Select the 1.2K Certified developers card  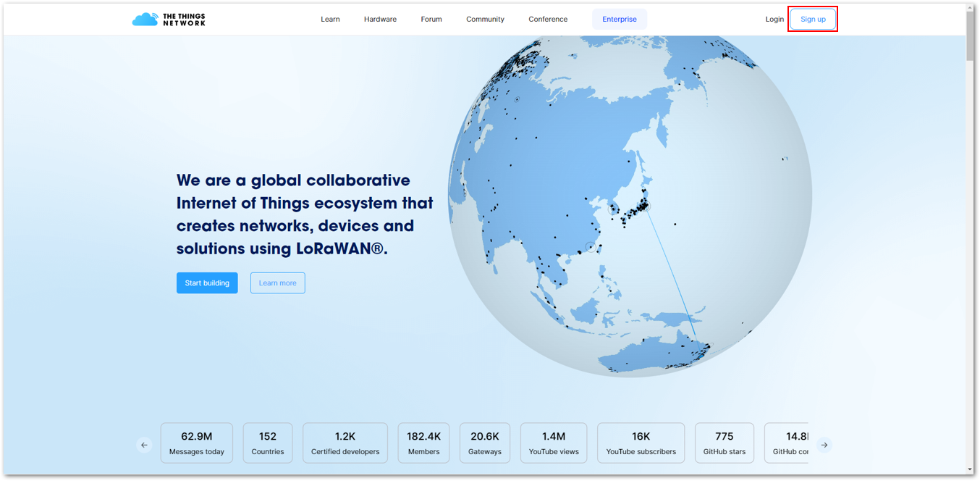(345, 443)
